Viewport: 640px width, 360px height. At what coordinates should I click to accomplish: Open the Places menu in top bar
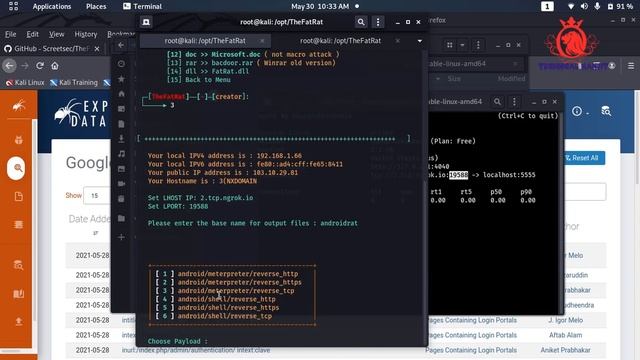tap(96, 7)
